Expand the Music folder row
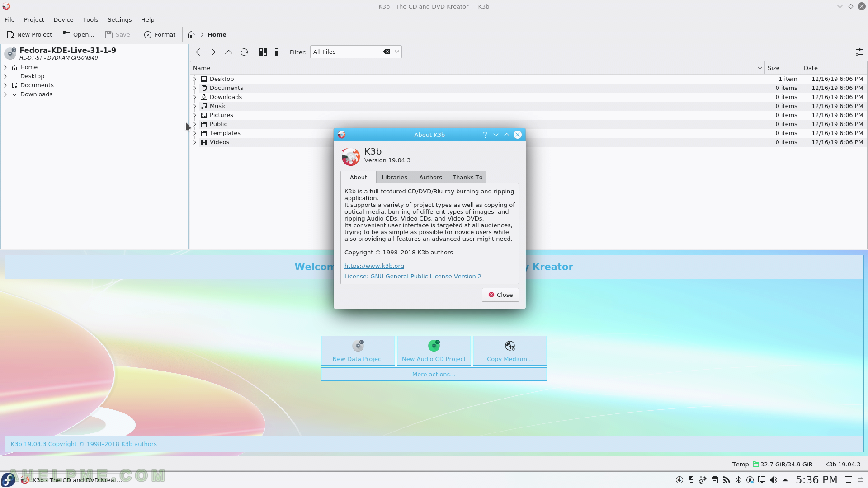Image resolution: width=868 pixels, height=488 pixels. pyautogui.click(x=195, y=106)
